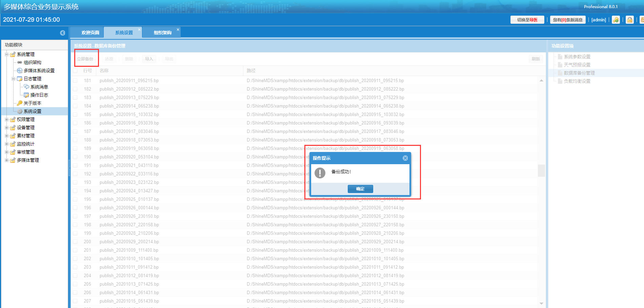The width and height of the screenshot is (644, 308).
Task: Switch to the 系统设置 tab
Action: (124, 33)
